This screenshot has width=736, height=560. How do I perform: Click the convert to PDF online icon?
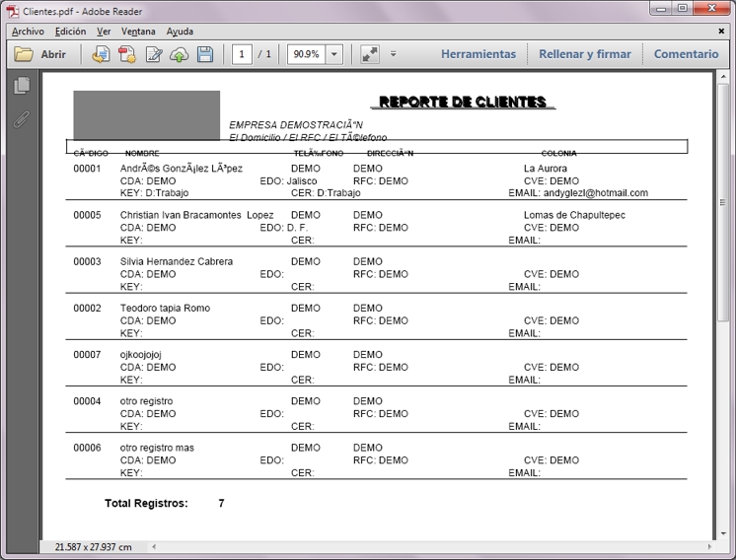click(x=101, y=54)
